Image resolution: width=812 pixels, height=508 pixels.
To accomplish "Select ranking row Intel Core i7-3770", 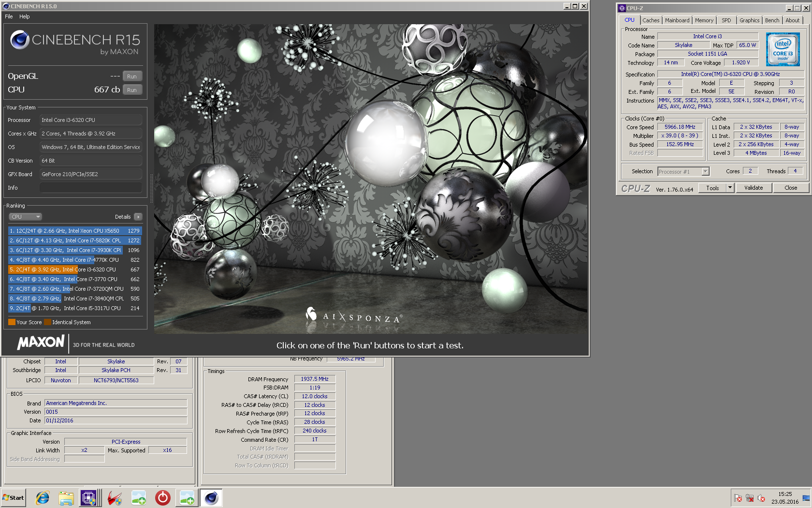I will 75,279.
